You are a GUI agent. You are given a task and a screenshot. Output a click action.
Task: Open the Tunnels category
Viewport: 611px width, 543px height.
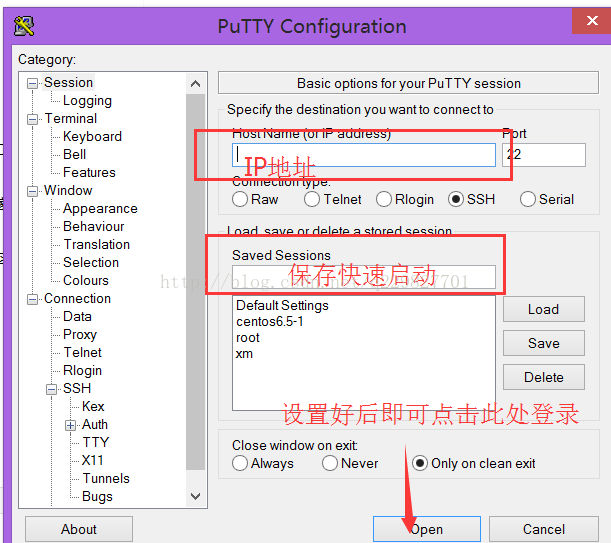106,478
